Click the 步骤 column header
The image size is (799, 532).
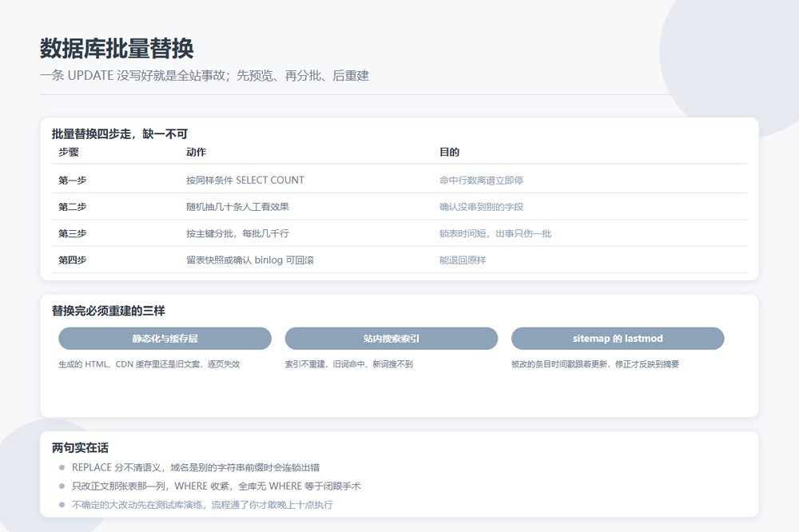point(68,152)
